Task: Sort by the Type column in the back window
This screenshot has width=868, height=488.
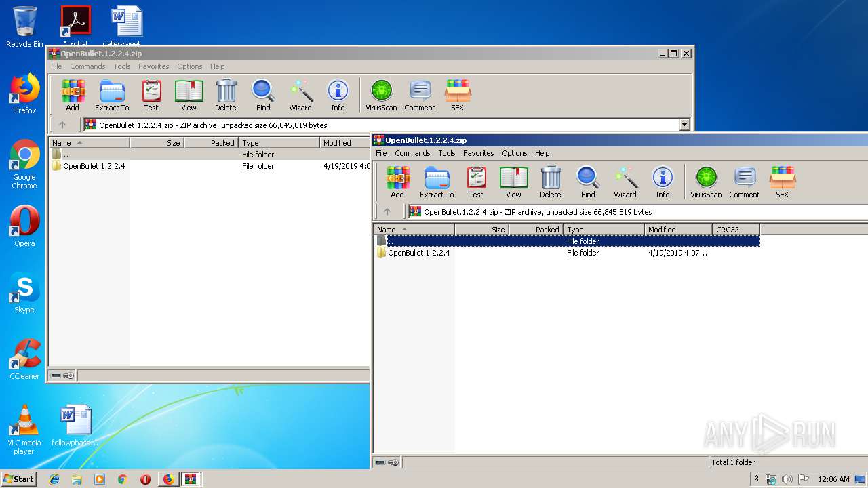Action: [279, 142]
